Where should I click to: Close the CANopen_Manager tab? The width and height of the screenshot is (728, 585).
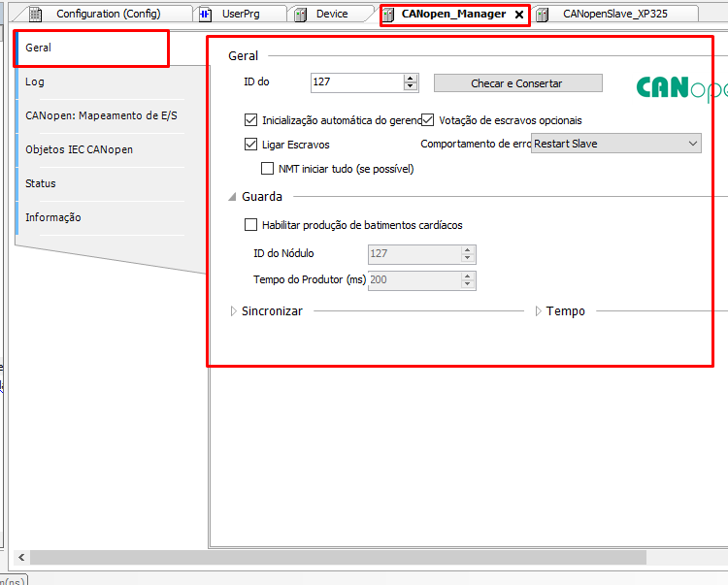519,15
